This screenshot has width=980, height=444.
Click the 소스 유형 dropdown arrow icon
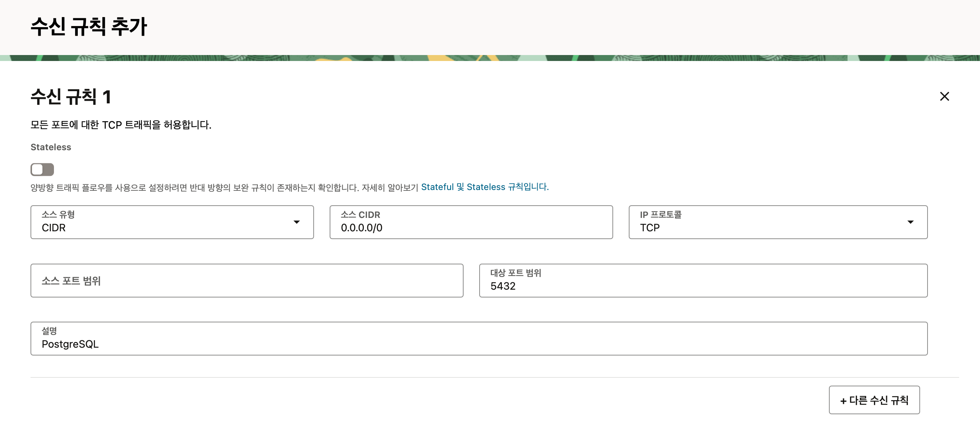tap(297, 222)
